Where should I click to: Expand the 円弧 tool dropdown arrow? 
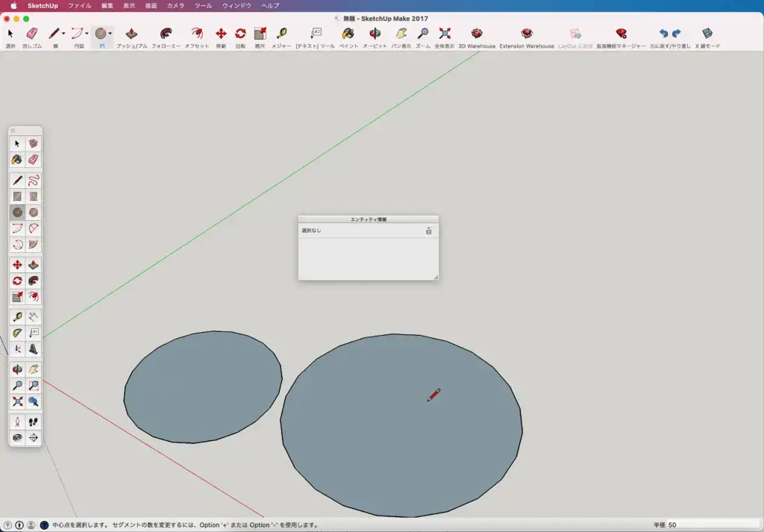tap(87, 34)
